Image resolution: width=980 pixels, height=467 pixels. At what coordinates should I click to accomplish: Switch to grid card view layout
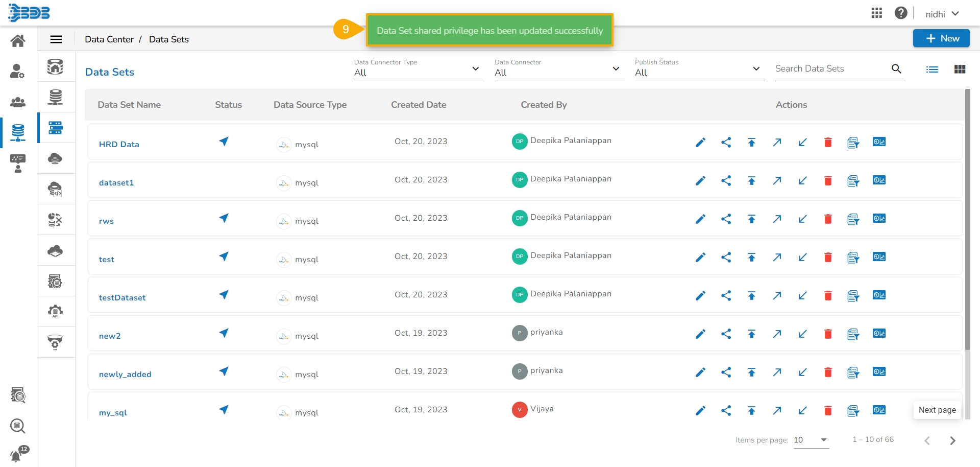[x=960, y=69]
